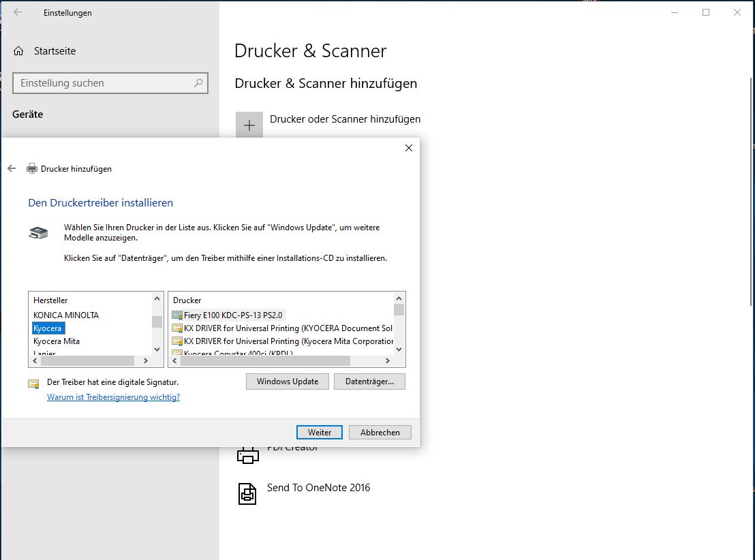Viewport: 755px width, 560px height.
Task: Click Startseite in the sidebar
Action: click(x=55, y=51)
